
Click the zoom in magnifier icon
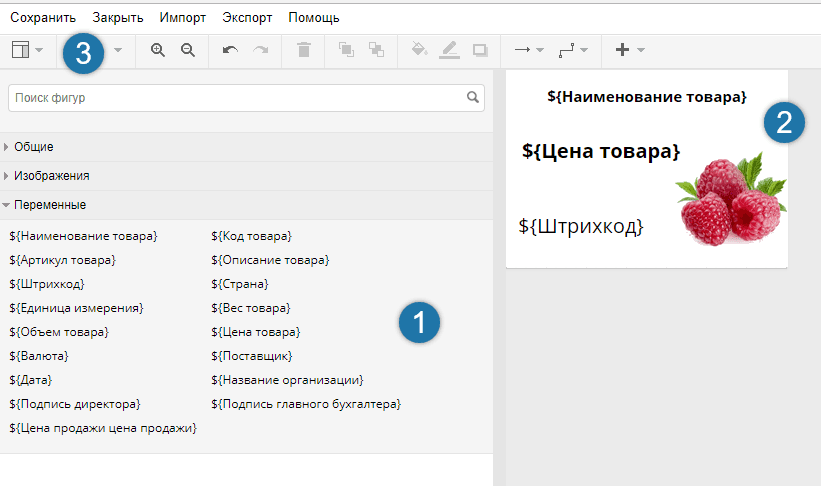[158, 50]
